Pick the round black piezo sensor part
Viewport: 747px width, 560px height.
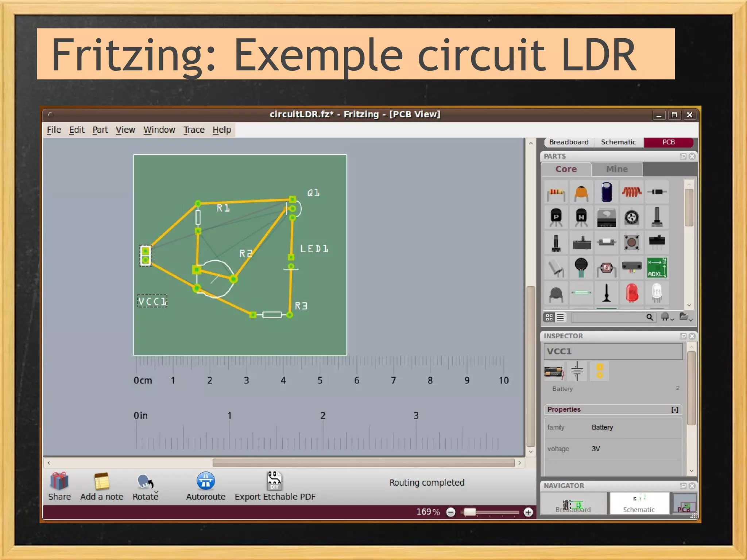coord(581,268)
